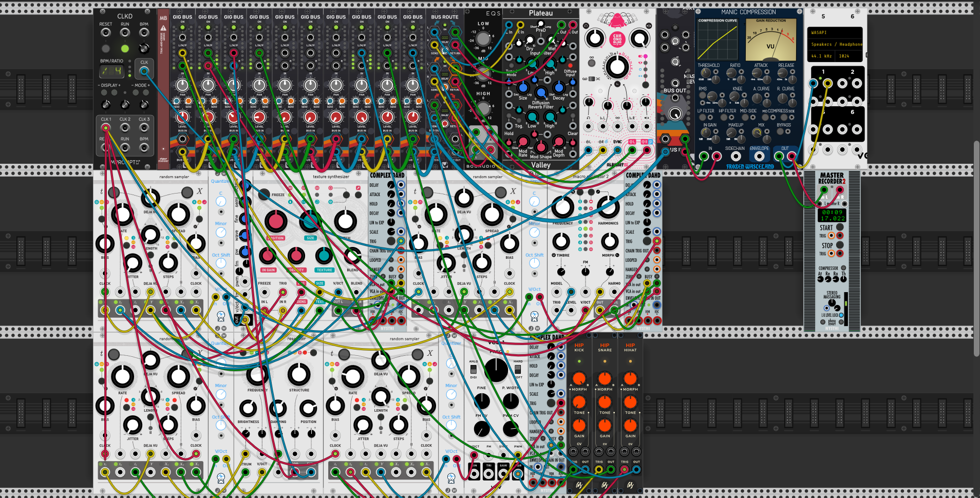The height and width of the screenshot is (498, 980).
Task: Flip the HARD/SOFT sync switch on VCO-1
Action: (518, 369)
